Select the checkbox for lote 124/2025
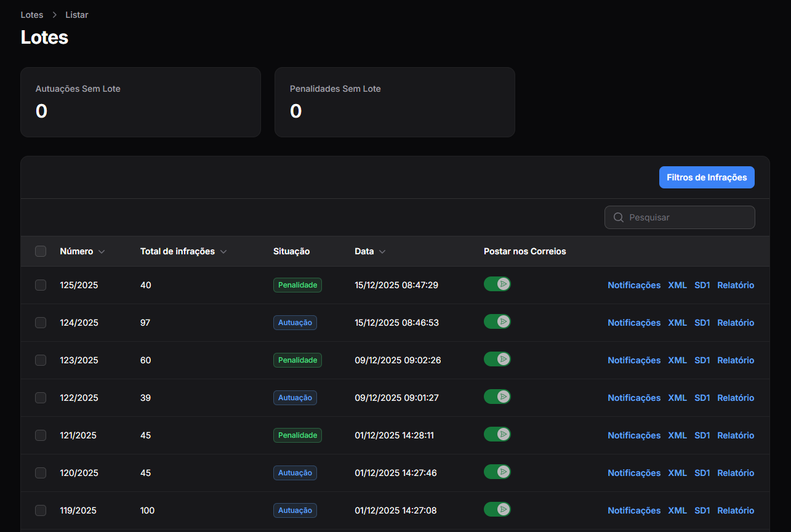Image resolution: width=791 pixels, height=532 pixels. [41, 323]
